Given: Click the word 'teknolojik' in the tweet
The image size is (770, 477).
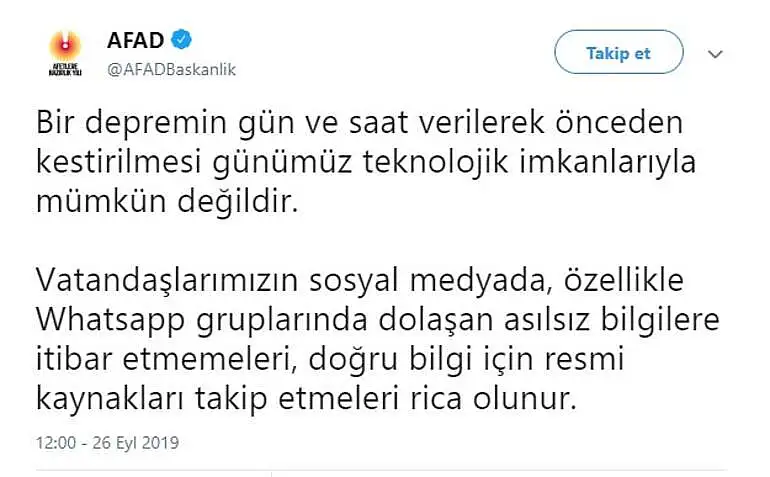Looking at the screenshot, I should [435, 163].
